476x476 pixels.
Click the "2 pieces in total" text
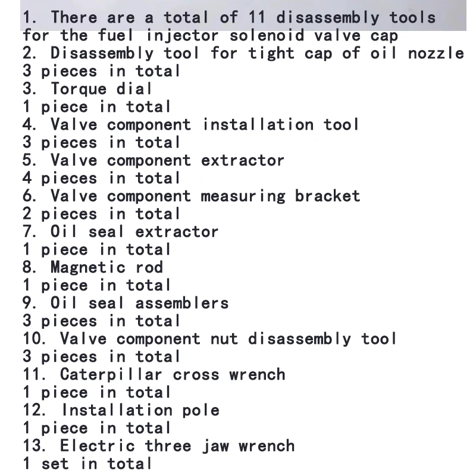[x=102, y=214]
